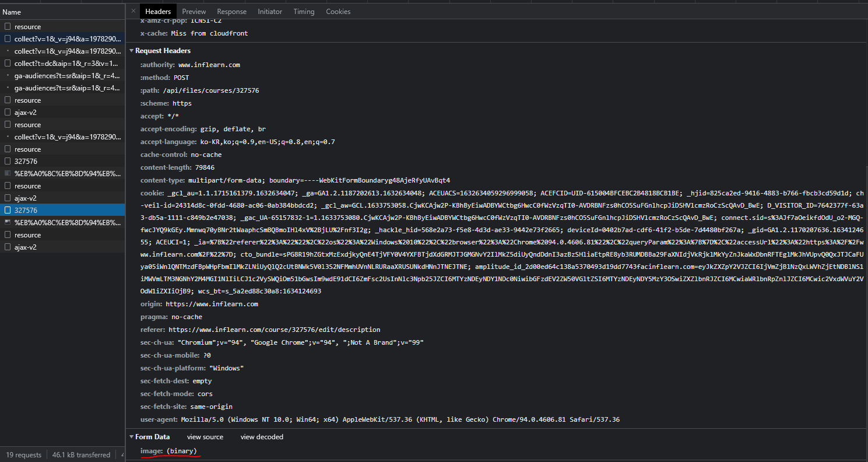Select the Headers tab

point(158,12)
